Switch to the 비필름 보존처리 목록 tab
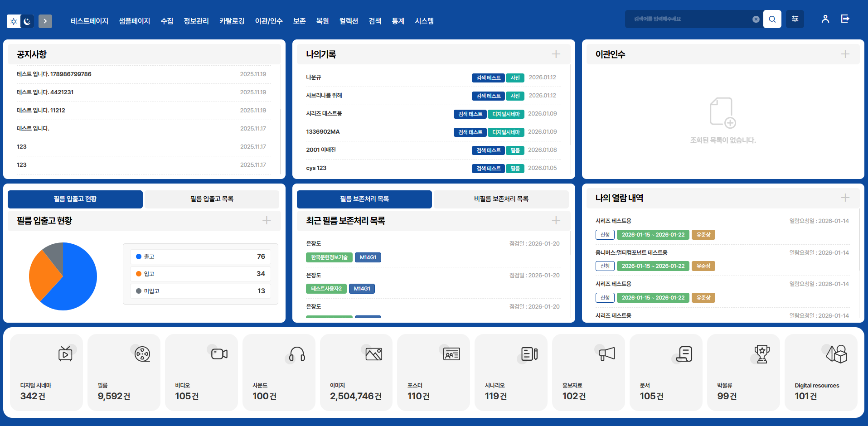Screen dimensions: 868x426 500,199
